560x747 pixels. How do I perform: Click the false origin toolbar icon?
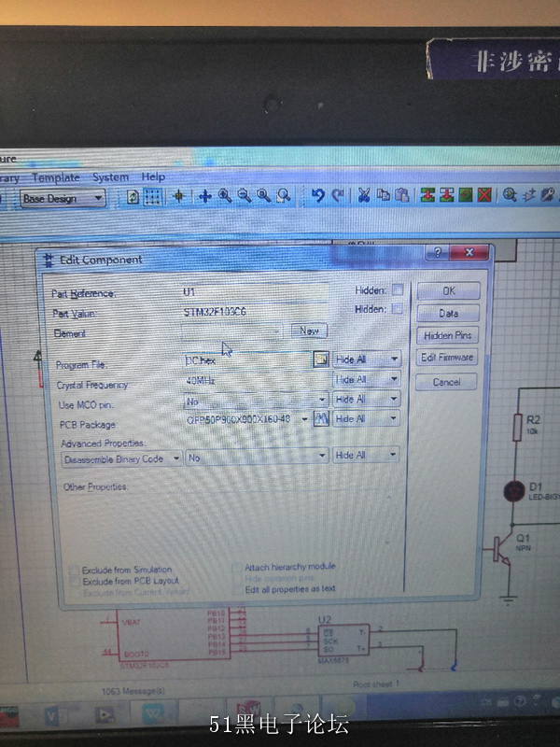[x=179, y=196]
